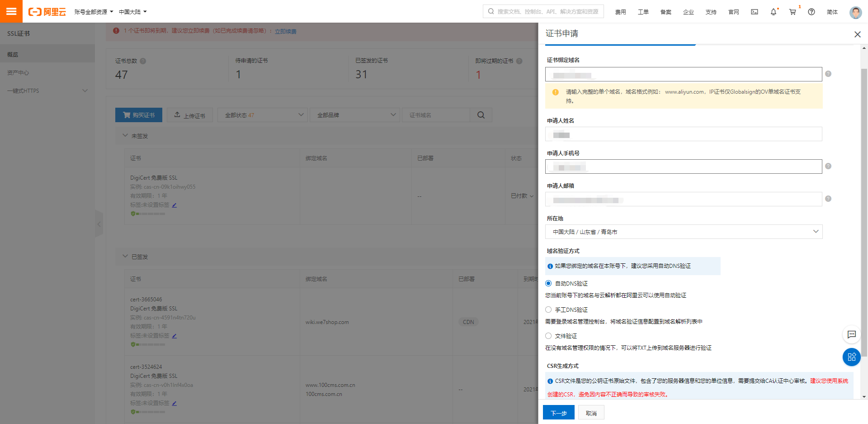This screenshot has height=424, width=868.
Task: Collapse the unissued certificates section
Action: (125, 135)
